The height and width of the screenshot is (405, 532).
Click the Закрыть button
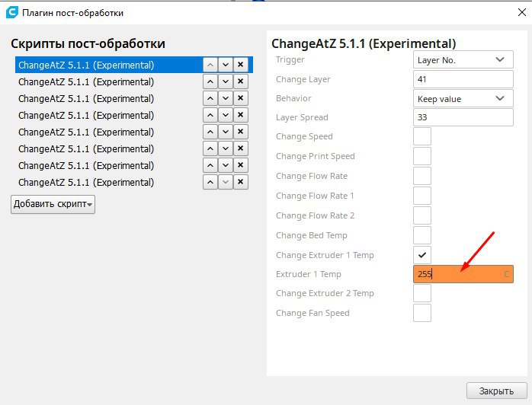(x=496, y=391)
